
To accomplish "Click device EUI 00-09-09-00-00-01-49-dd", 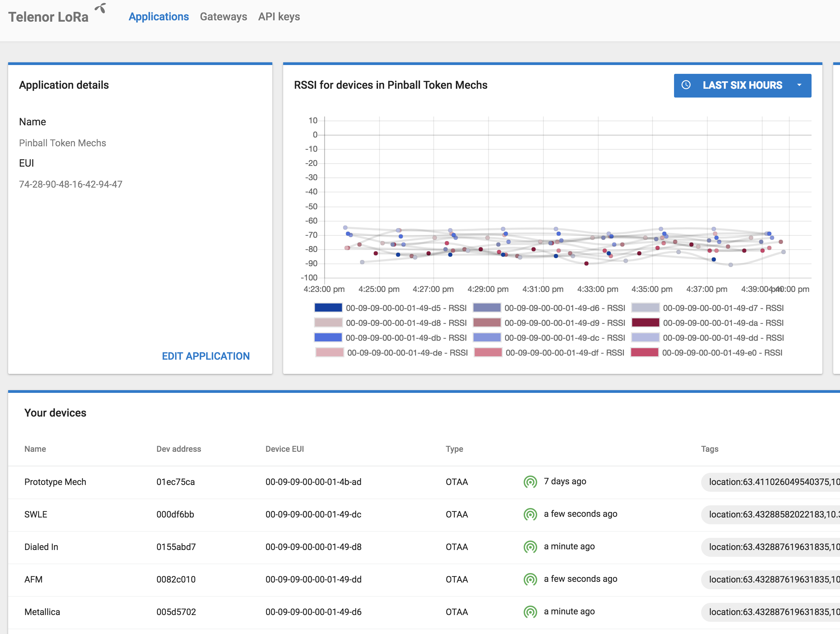I will (x=314, y=580).
